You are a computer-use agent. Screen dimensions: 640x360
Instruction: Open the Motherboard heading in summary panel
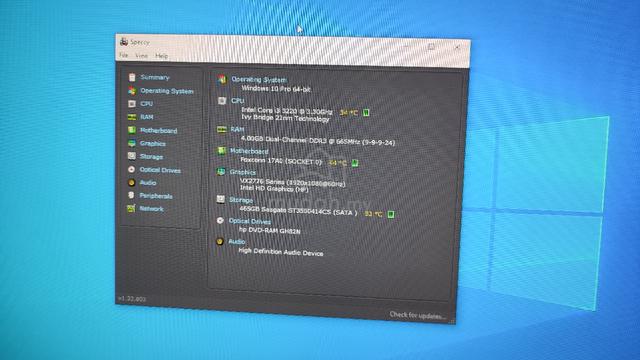249,151
